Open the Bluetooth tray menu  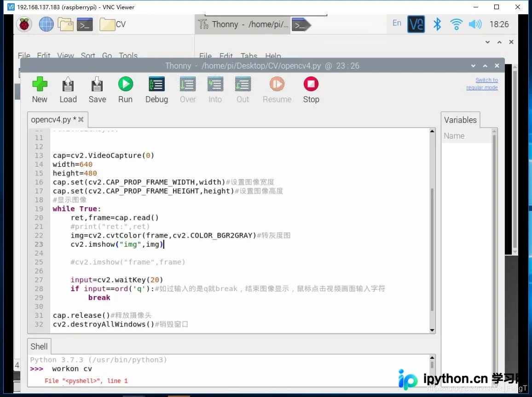tap(437, 24)
